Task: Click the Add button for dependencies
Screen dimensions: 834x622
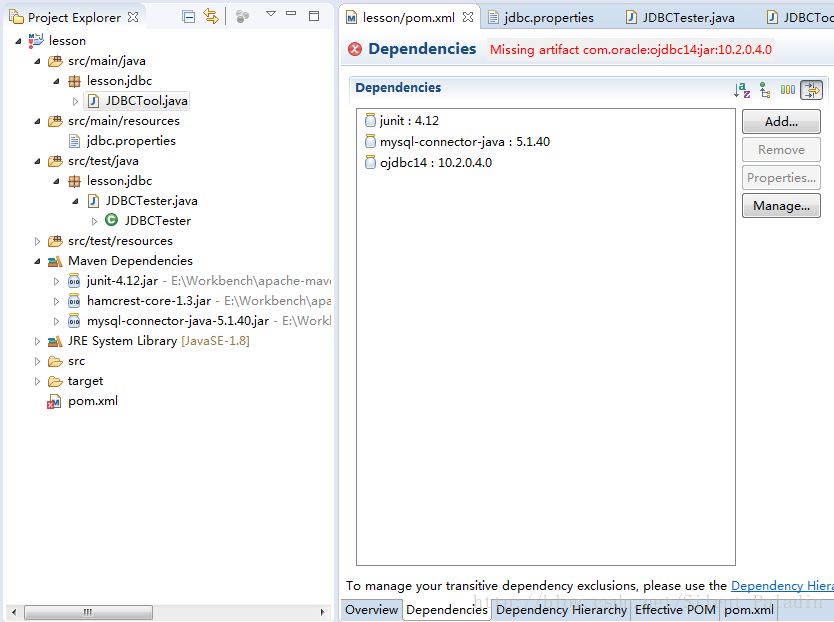Action: 781,121
